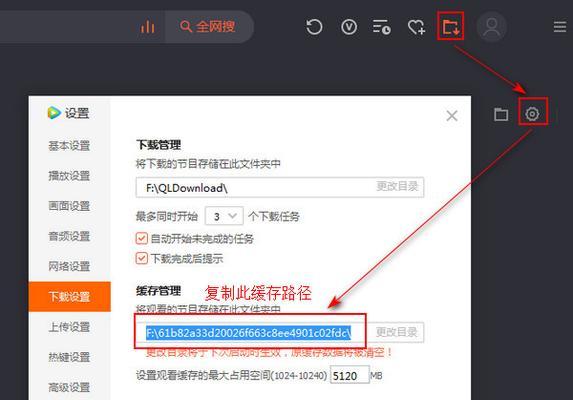
Task: Click the 缓存管理 section heading
Action: pyautogui.click(x=159, y=291)
